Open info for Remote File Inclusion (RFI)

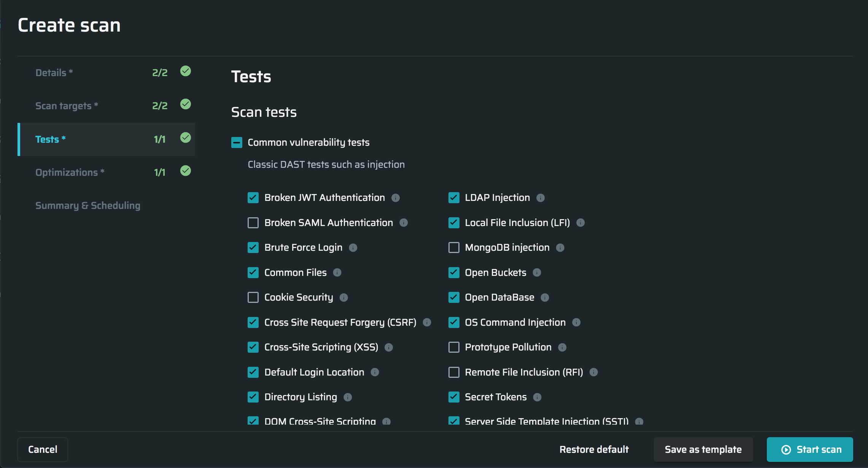point(594,372)
